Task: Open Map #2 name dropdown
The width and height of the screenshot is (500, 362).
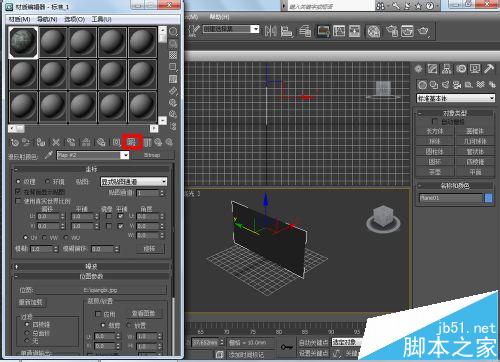Action: click(x=125, y=155)
